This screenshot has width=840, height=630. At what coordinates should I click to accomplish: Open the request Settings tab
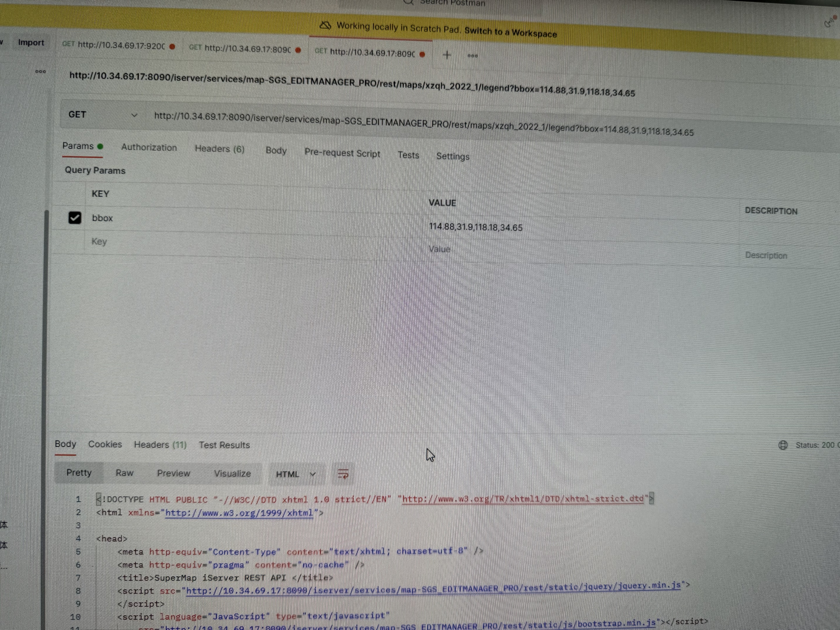pyautogui.click(x=453, y=156)
